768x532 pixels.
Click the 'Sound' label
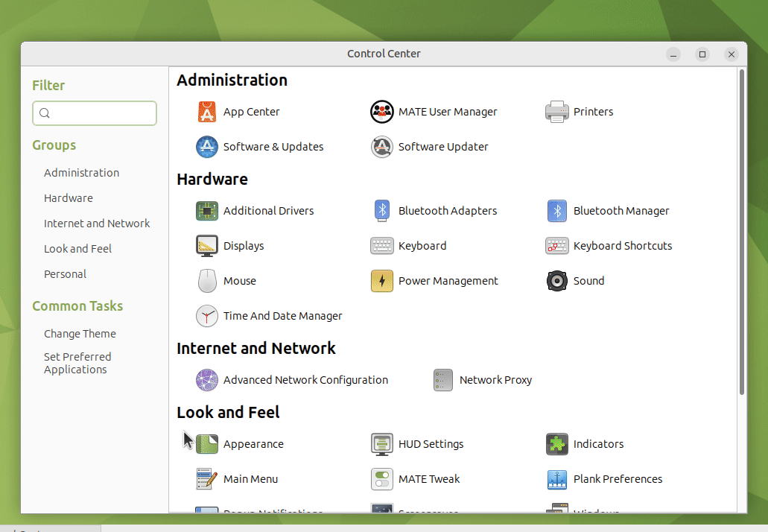point(588,281)
